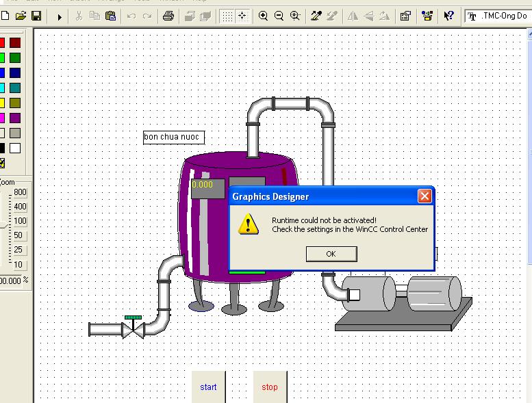Print the picture with printer icon
Screen dimensions: 532x403
click(x=168, y=16)
